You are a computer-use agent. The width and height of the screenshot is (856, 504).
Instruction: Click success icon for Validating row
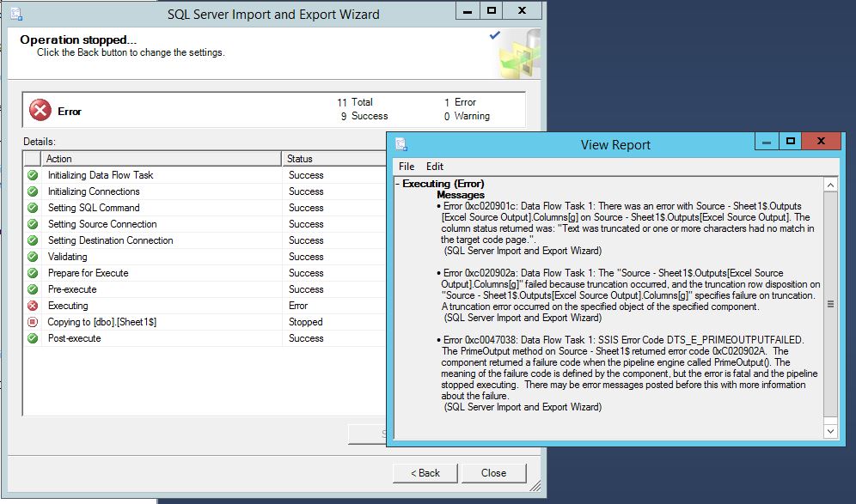pyautogui.click(x=33, y=257)
